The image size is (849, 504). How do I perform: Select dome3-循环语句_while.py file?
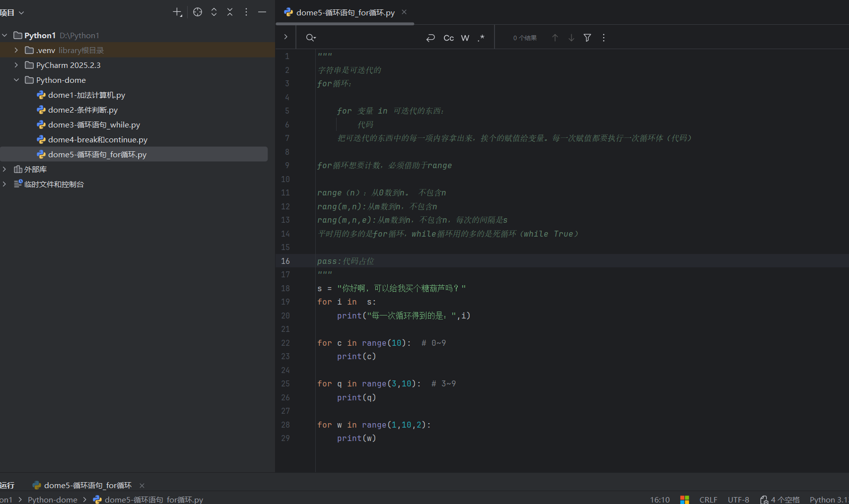coord(94,125)
